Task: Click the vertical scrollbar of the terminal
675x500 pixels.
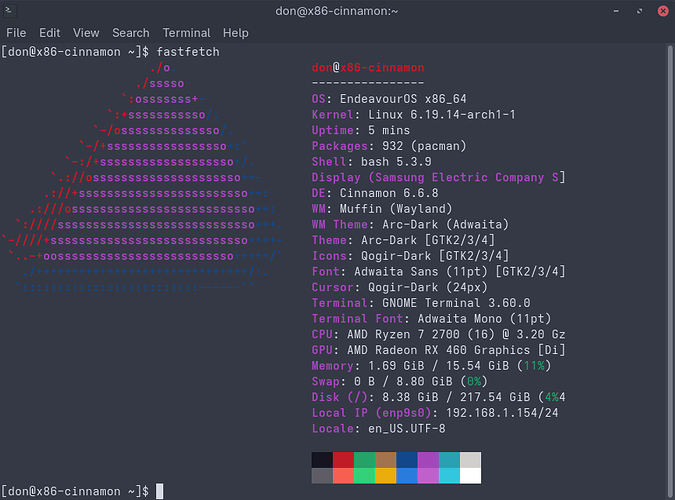Action: (670, 270)
